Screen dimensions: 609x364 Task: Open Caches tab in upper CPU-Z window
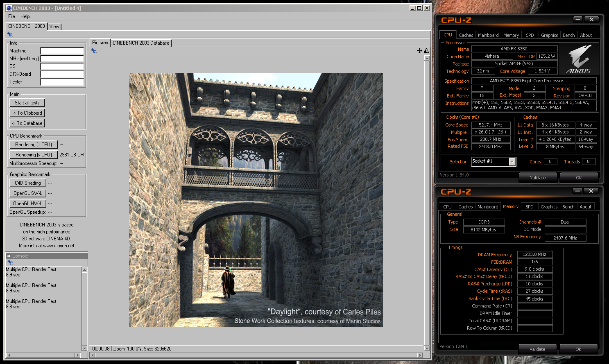click(466, 35)
